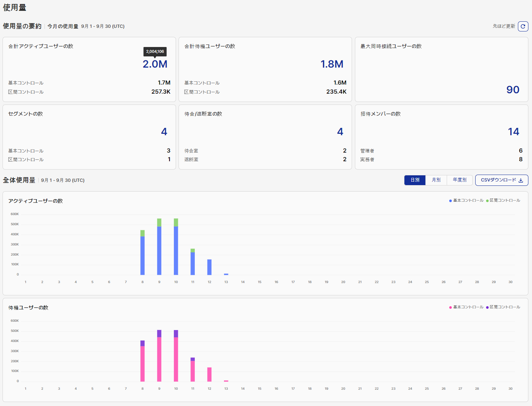This screenshot has width=532, height=406.
Task: Click day 9 blue bar in active users chart
Action: tap(159, 251)
